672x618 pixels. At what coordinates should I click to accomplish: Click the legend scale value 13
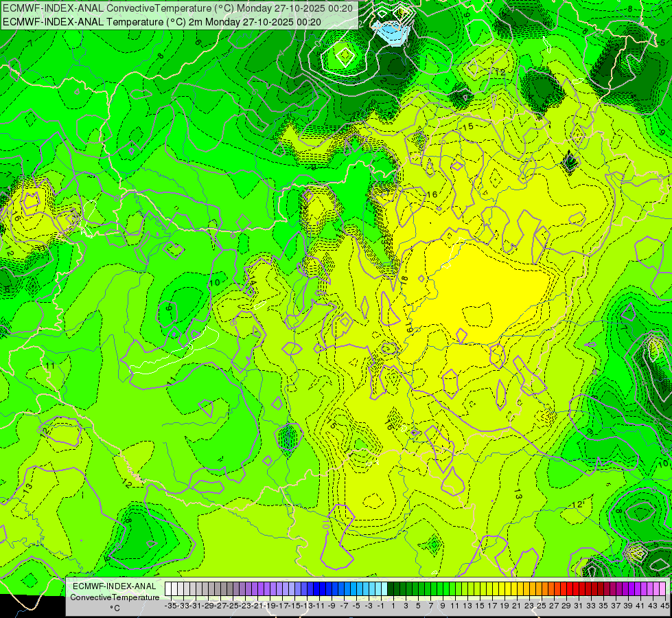(x=467, y=606)
